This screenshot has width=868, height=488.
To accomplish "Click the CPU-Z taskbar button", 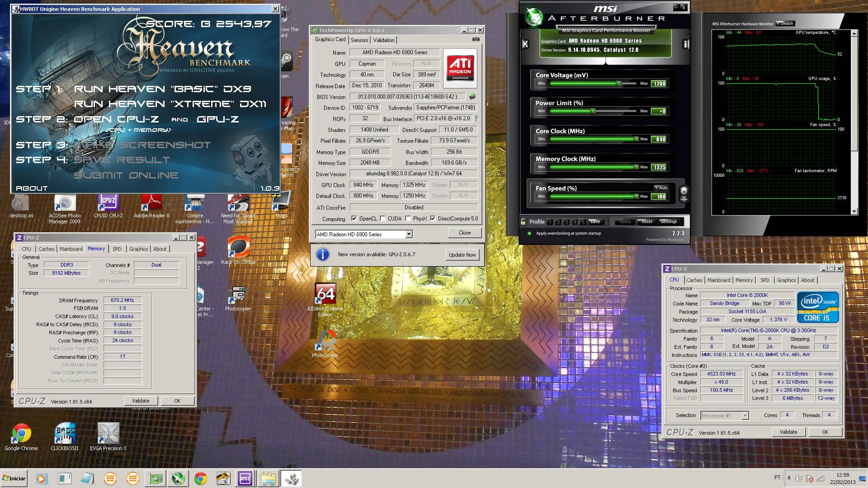I will [x=245, y=479].
